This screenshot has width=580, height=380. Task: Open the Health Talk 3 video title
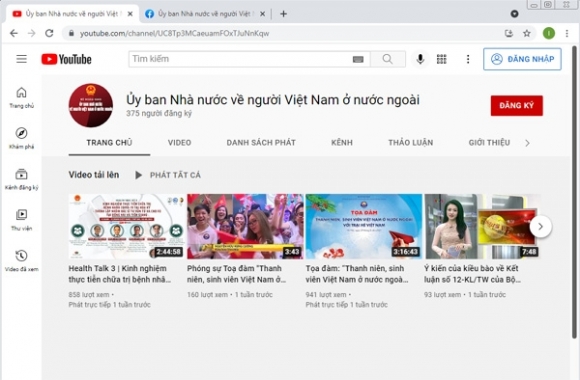coord(120,274)
